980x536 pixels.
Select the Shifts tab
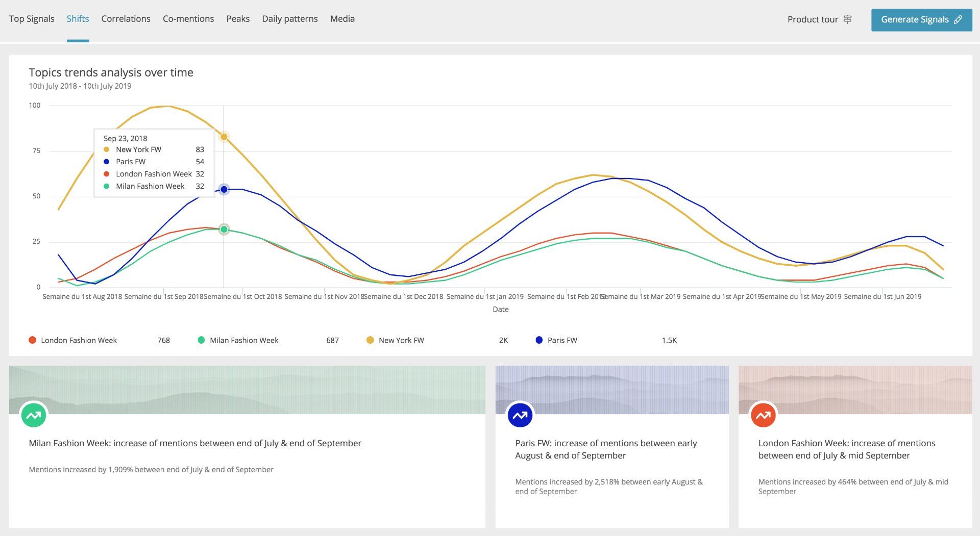[x=78, y=19]
